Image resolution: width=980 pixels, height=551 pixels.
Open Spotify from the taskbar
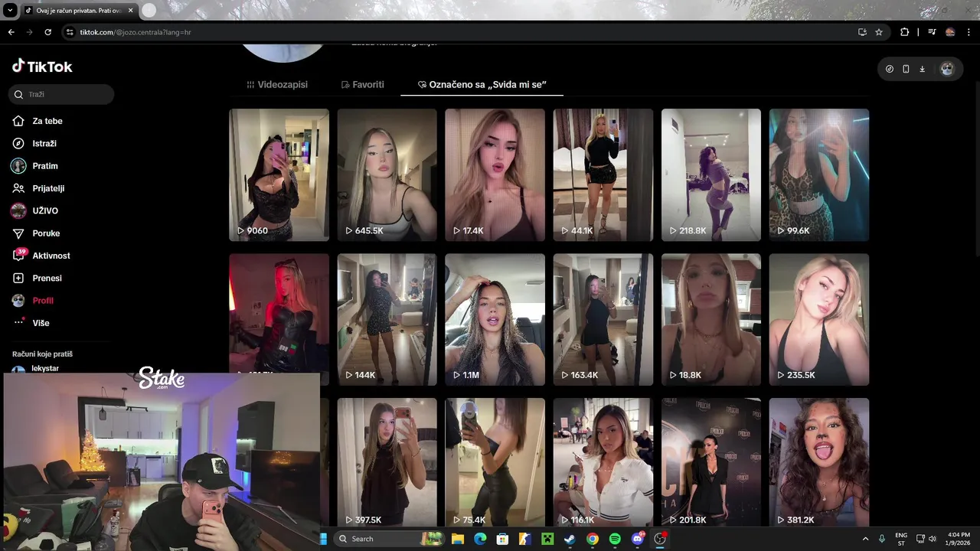pyautogui.click(x=615, y=539)
